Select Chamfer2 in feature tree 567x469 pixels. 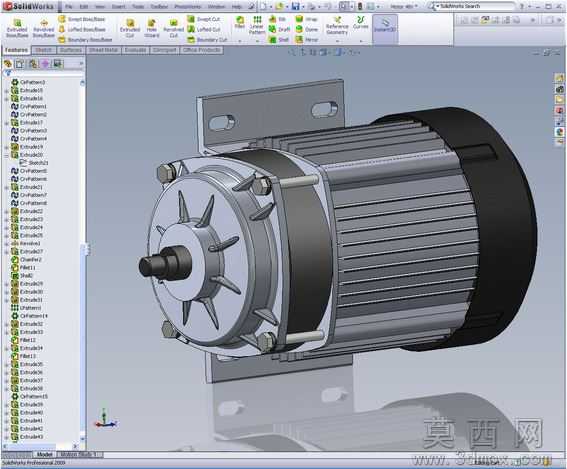point(26,260)
